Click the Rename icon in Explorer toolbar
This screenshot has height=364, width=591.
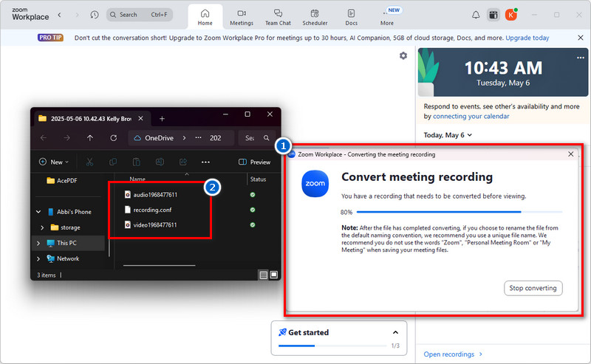click(160, 162)
